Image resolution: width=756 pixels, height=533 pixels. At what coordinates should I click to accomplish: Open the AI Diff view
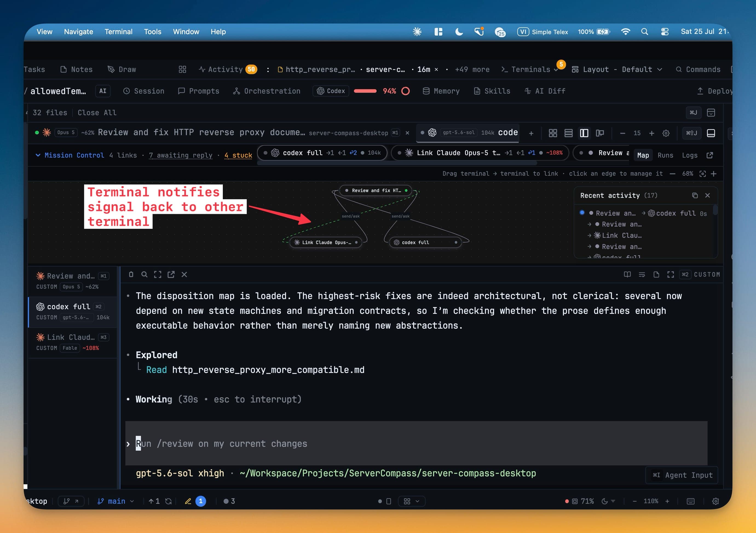tap(545, 91)
